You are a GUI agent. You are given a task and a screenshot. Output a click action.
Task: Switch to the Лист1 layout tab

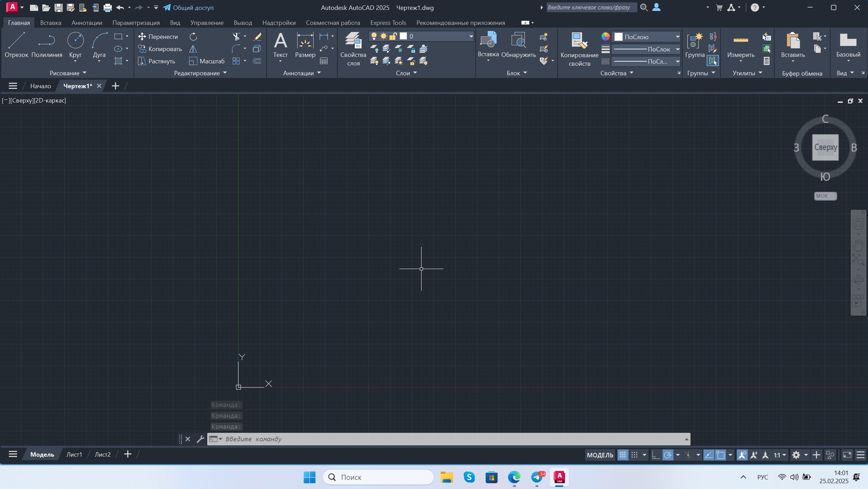coord(74,454)
